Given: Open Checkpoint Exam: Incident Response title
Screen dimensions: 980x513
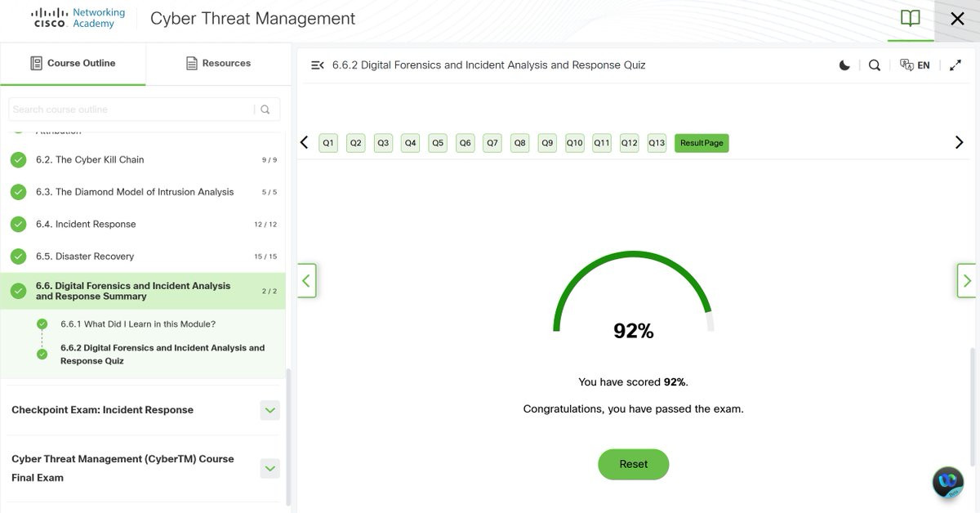Looking at the screenshot, I should click(x=102, y=410).
